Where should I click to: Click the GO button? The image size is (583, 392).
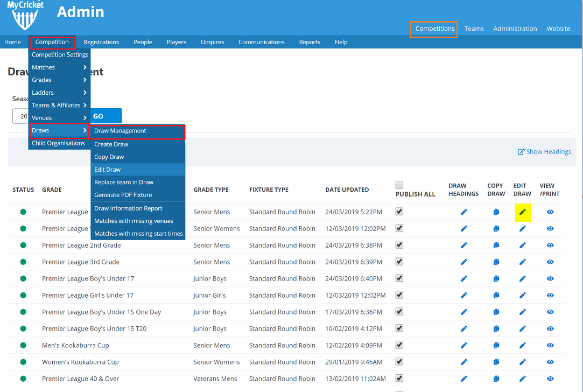[x=106, y=116]
